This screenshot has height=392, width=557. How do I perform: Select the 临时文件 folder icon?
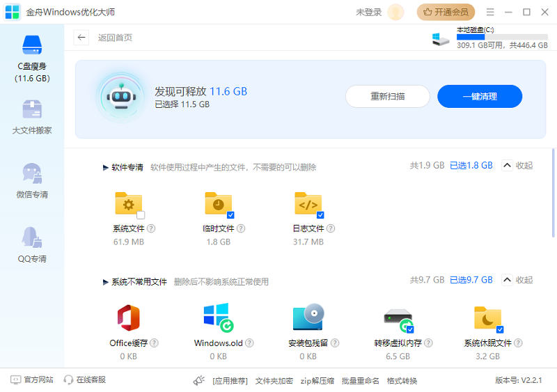coord(219,203)
